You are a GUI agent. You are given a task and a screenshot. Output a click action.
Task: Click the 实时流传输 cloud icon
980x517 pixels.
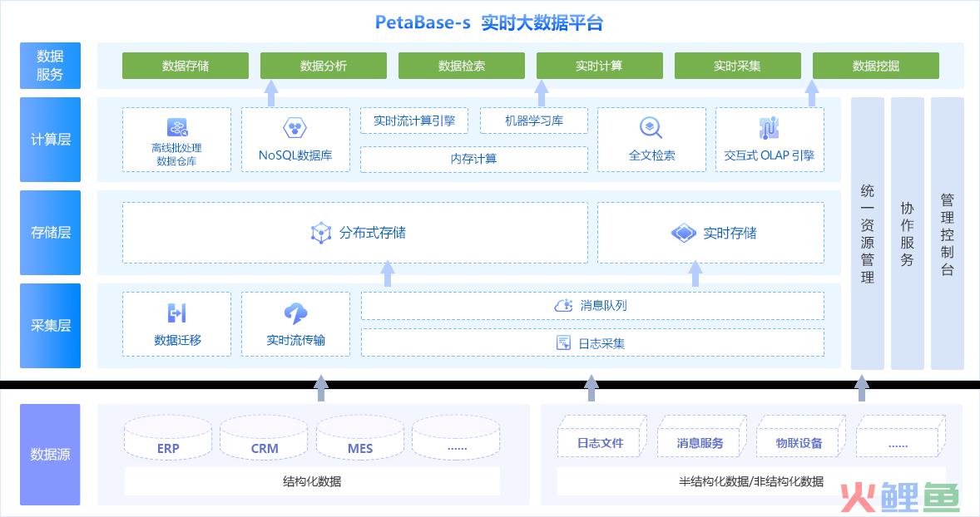click(x=295, y=313)
